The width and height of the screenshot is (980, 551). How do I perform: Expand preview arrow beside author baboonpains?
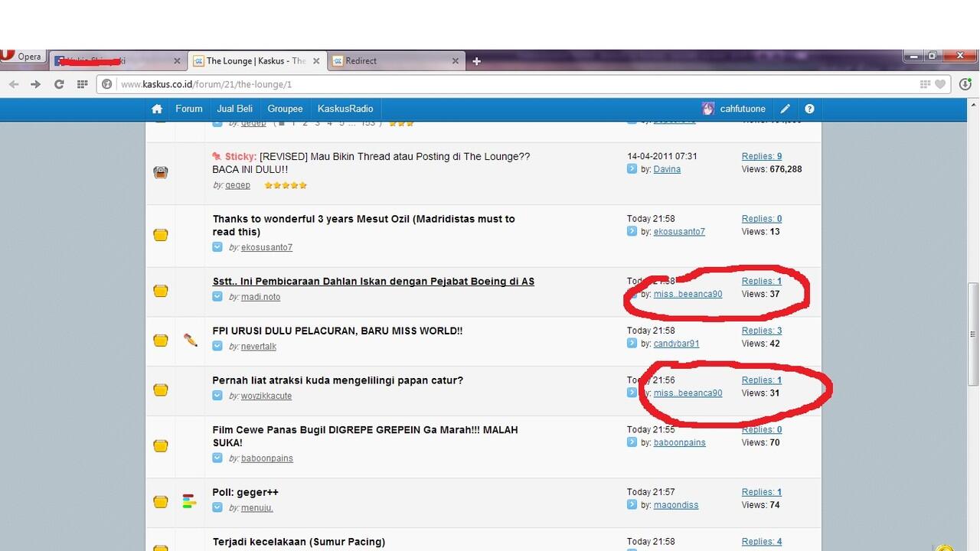[x=217, y=458]
